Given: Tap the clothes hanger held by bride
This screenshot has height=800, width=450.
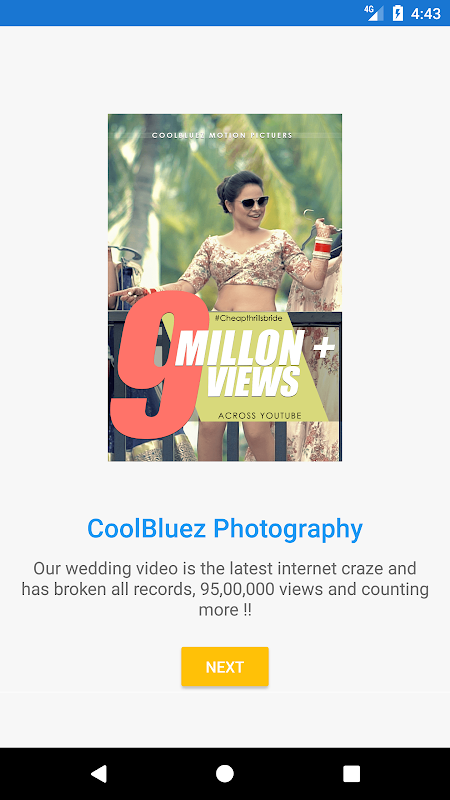Looking at the screenshot, I should tap(319, 232).
